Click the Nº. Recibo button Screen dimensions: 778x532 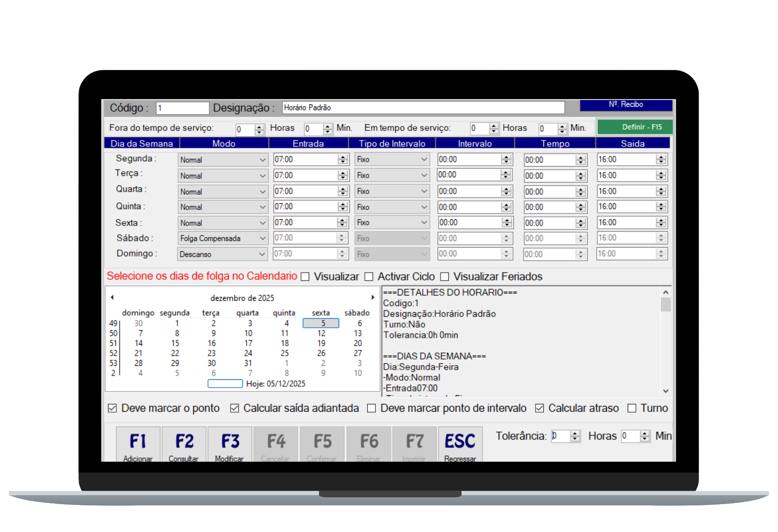click(x=626, y=105)
